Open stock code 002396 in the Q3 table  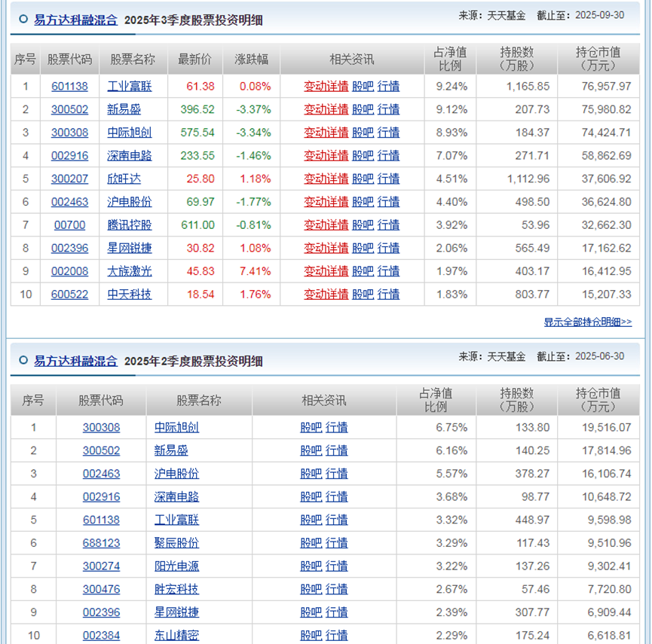tap(69, 249)
